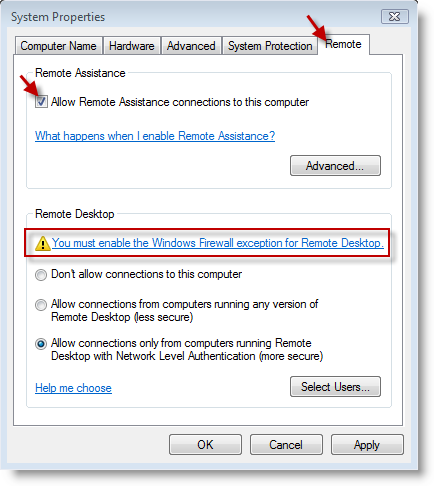Click the Select Users... button
Viewport: 434px width, 486px height.
(x=335, y=387)
